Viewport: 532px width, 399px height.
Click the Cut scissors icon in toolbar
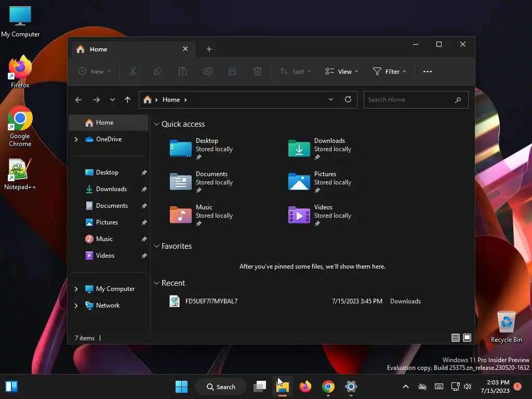132,71
